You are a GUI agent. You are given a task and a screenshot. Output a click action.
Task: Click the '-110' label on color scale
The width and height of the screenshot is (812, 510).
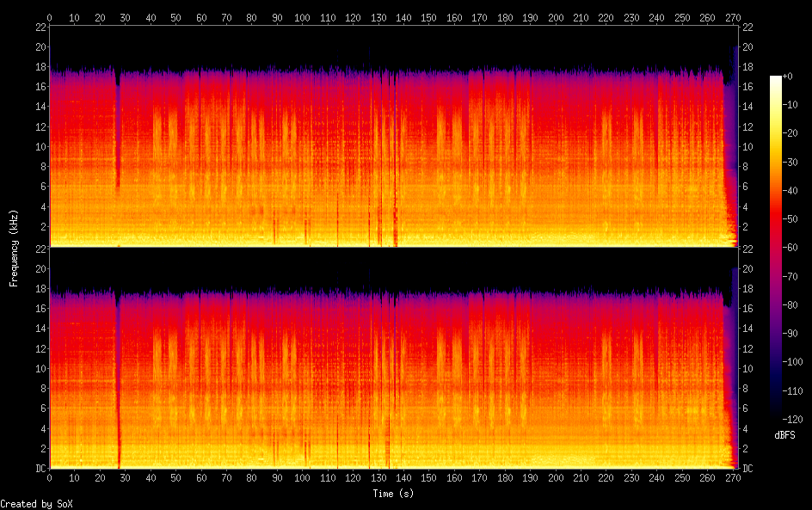tap(793, 391)
